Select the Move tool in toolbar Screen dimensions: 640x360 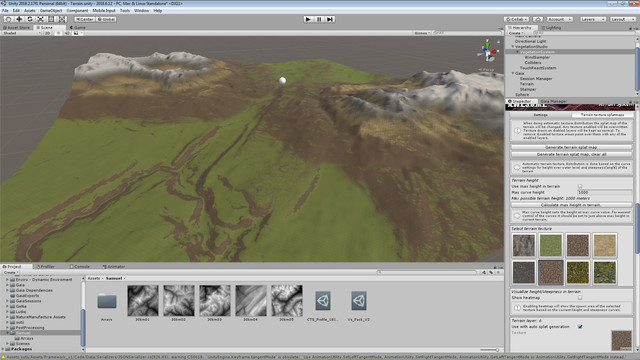click(x=19, y=19)
